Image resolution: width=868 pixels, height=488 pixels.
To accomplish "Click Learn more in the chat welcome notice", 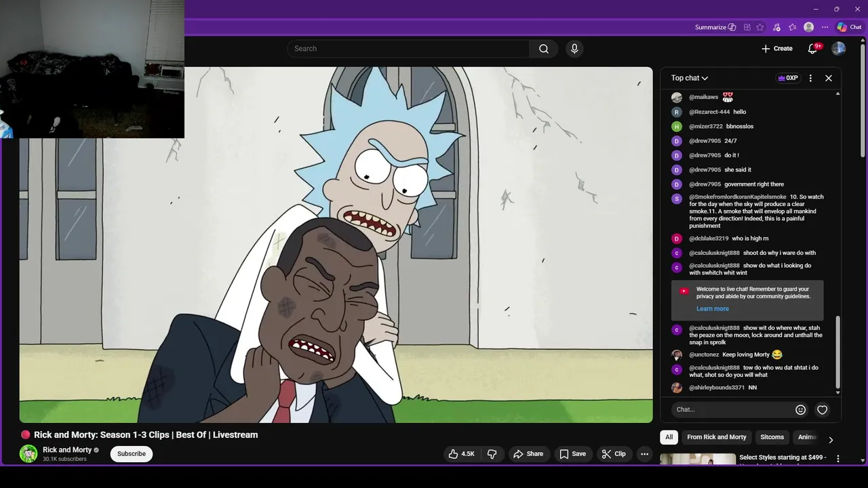I will (x=713, y=308).
